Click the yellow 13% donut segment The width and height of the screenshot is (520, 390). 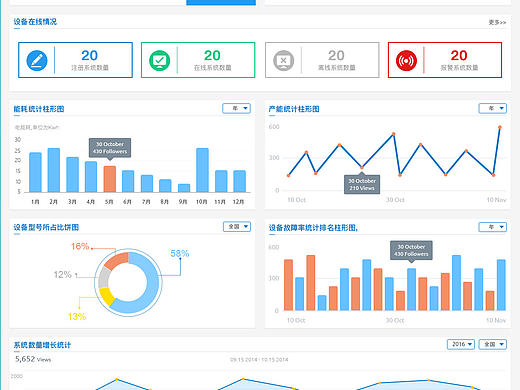pyautogui.click(x=107, y=297)
